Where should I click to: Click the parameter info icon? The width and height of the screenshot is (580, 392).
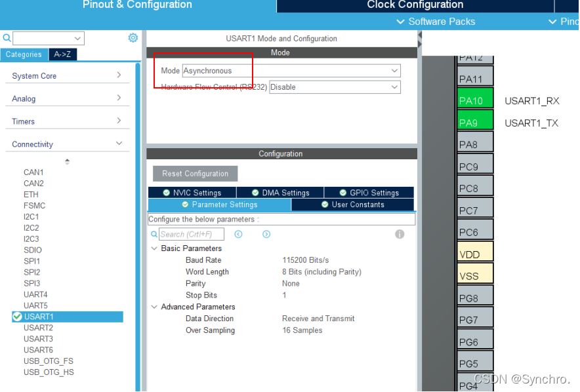click(x=400, y=234)
